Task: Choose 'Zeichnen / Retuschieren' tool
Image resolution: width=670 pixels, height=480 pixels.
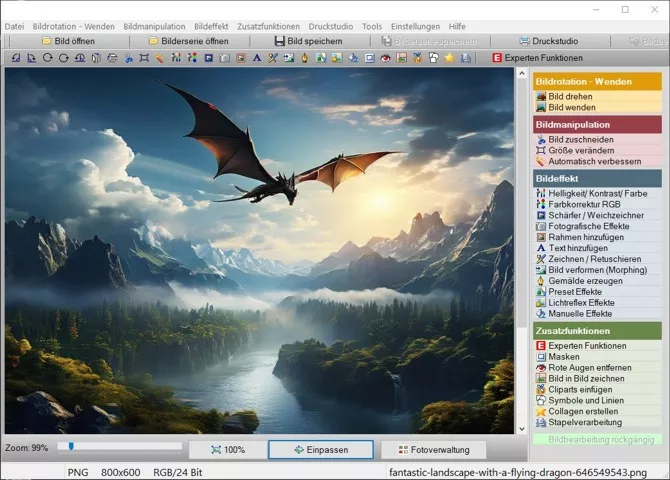Action: click(x=592, y=259)
